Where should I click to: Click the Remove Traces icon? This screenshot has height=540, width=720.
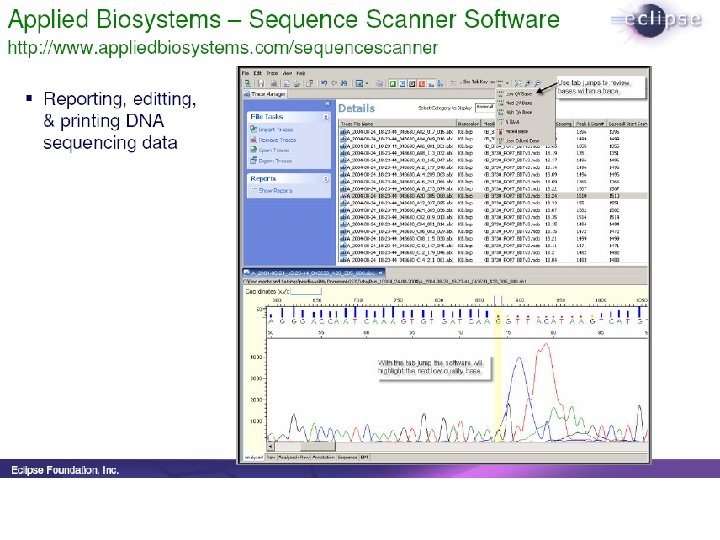coord(253,140)
